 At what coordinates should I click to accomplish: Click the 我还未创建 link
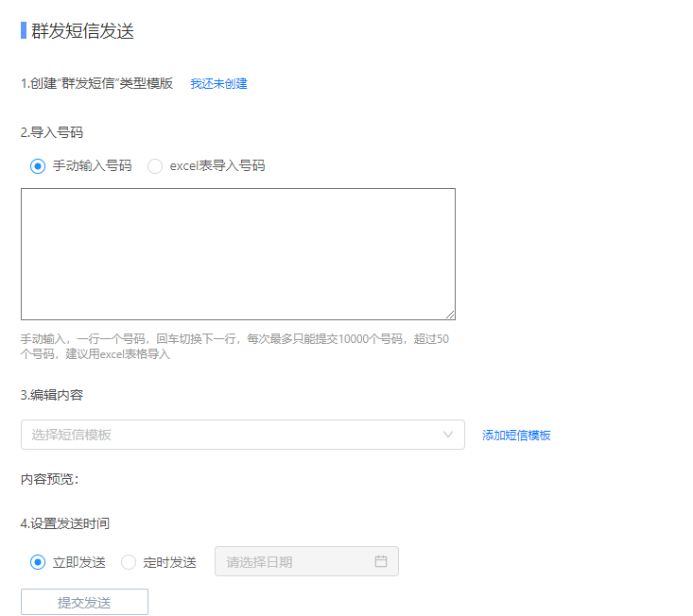click(x=218, y=83)
